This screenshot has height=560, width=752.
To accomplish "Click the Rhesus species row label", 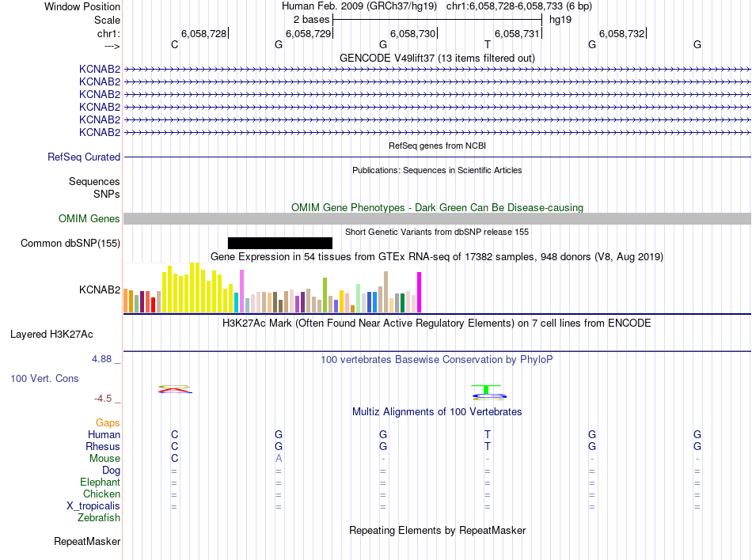I will coord(103,446).
